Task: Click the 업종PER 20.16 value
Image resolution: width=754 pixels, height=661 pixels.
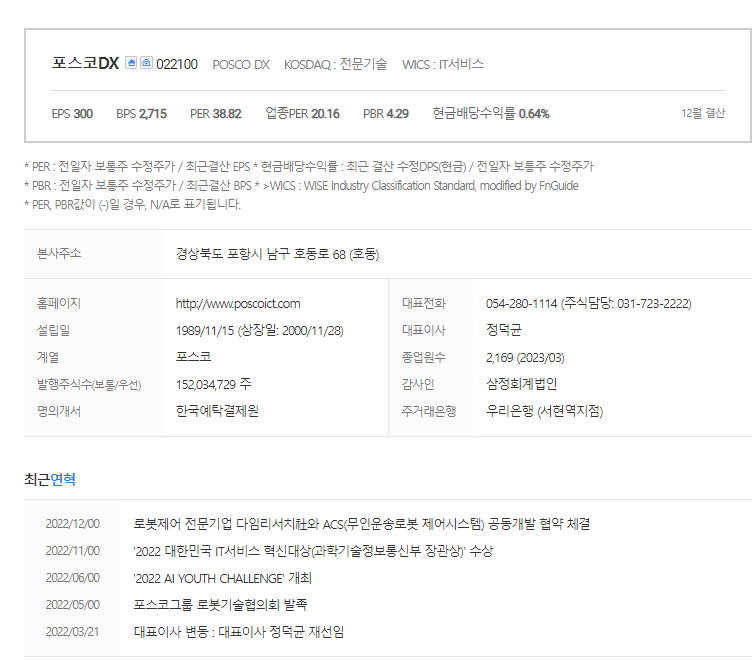Action: [302, 113]
